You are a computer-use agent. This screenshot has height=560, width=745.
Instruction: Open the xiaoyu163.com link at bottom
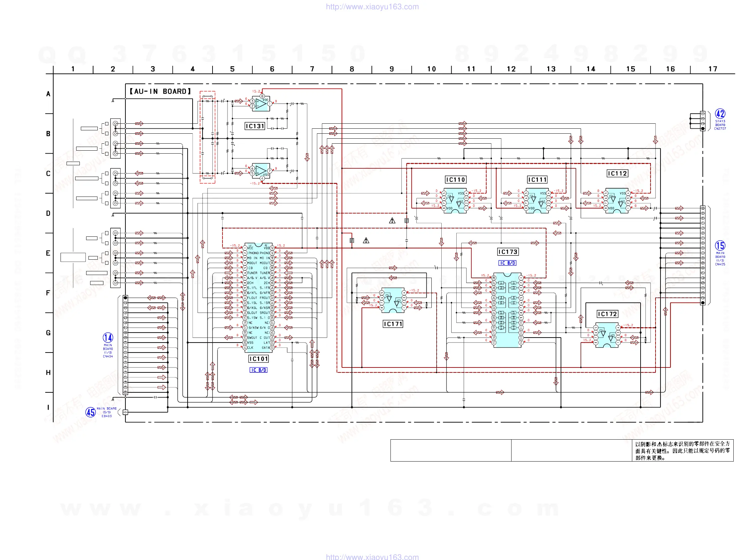372,557
